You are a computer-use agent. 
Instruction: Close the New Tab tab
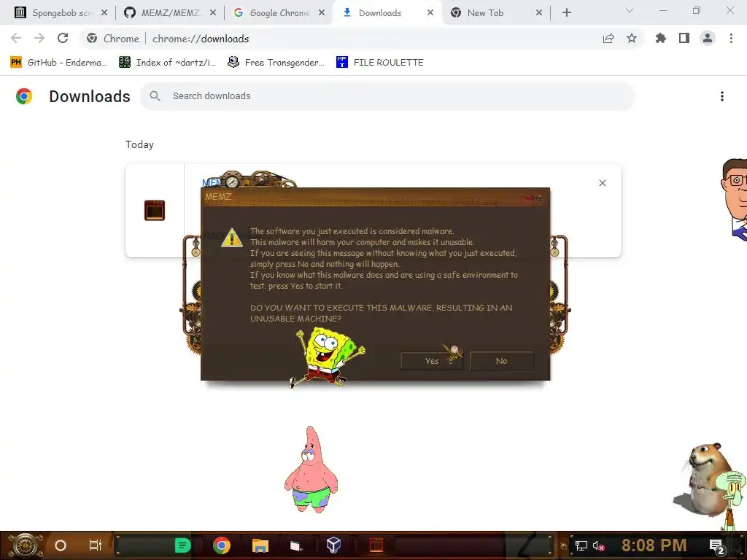pos(539,13)
